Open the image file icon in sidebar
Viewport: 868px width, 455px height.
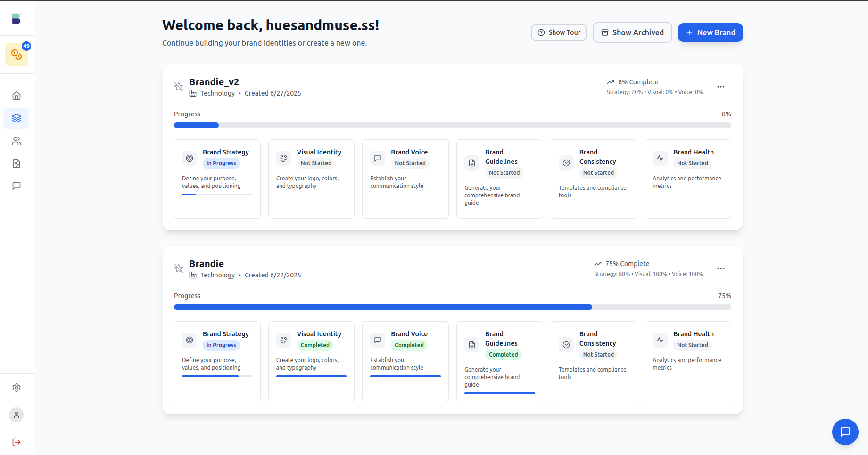17,163
